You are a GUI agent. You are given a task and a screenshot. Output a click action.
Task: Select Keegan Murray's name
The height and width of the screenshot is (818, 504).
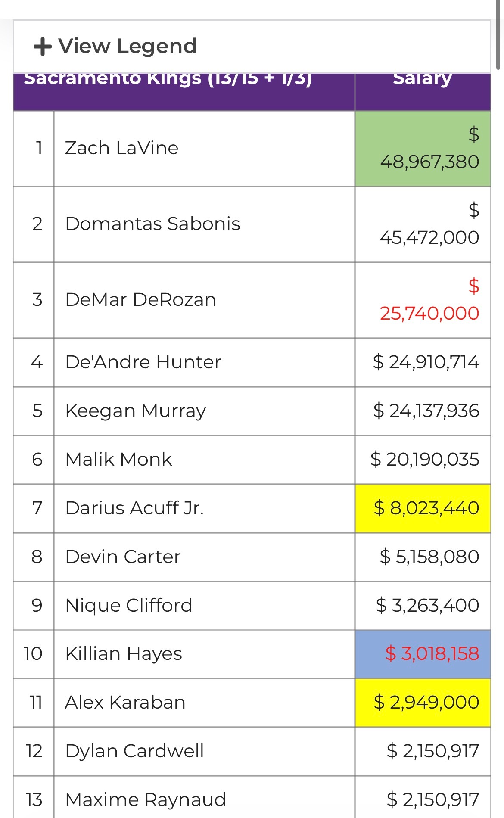click(136, 411)
